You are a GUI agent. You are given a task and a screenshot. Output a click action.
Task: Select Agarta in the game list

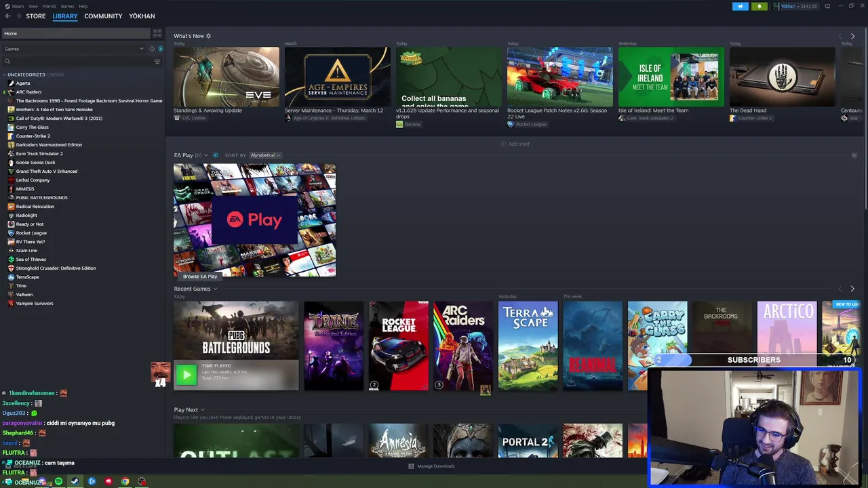(23, 83)
